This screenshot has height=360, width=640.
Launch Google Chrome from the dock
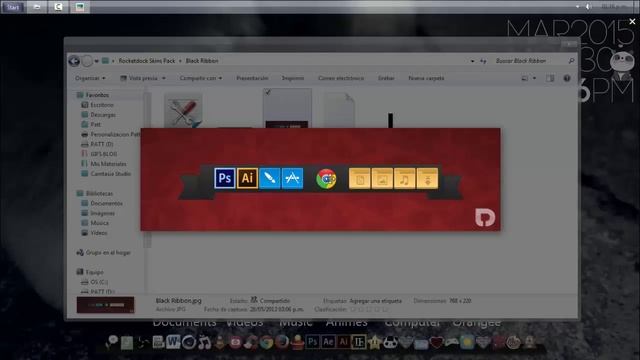pyautogui.click(x=266, y=342)
